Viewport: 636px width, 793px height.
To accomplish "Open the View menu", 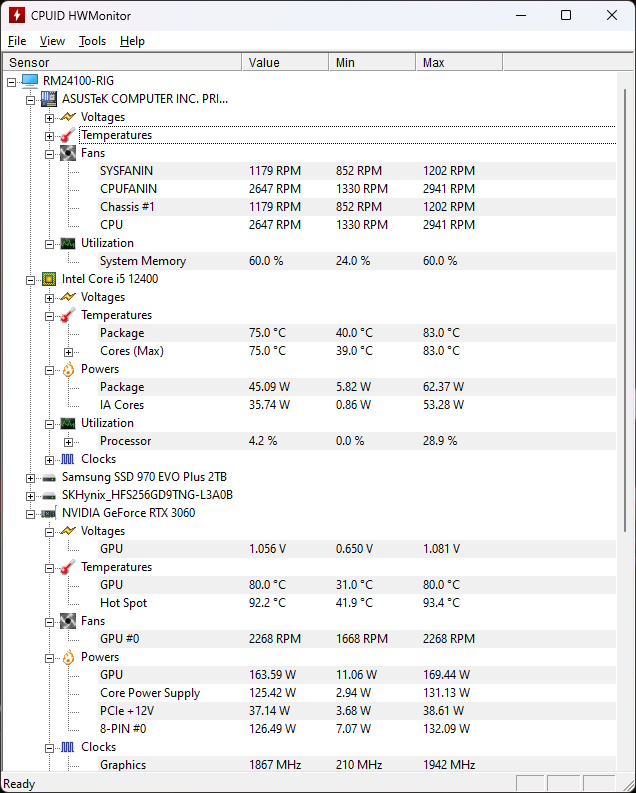I will click(53, 41).
